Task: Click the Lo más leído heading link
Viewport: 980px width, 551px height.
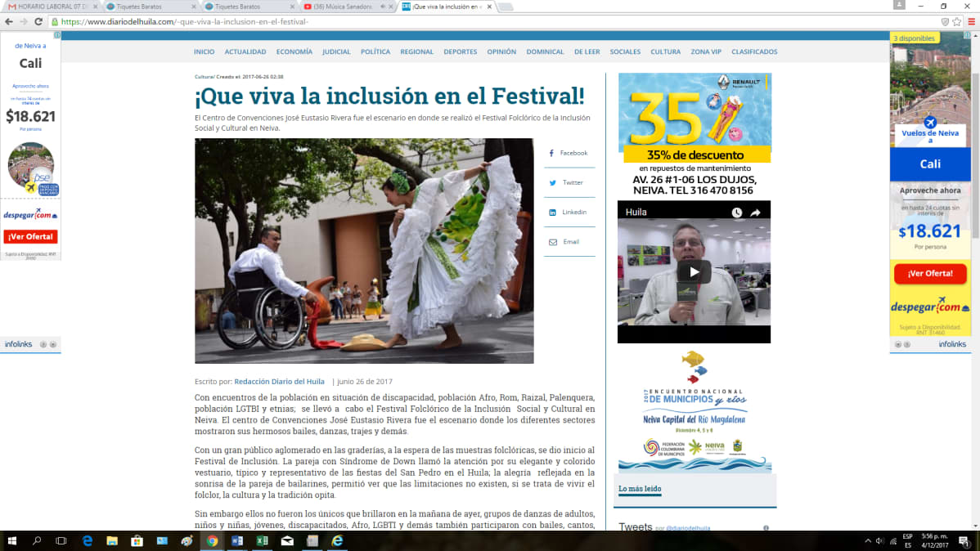Action: point(640,489)
